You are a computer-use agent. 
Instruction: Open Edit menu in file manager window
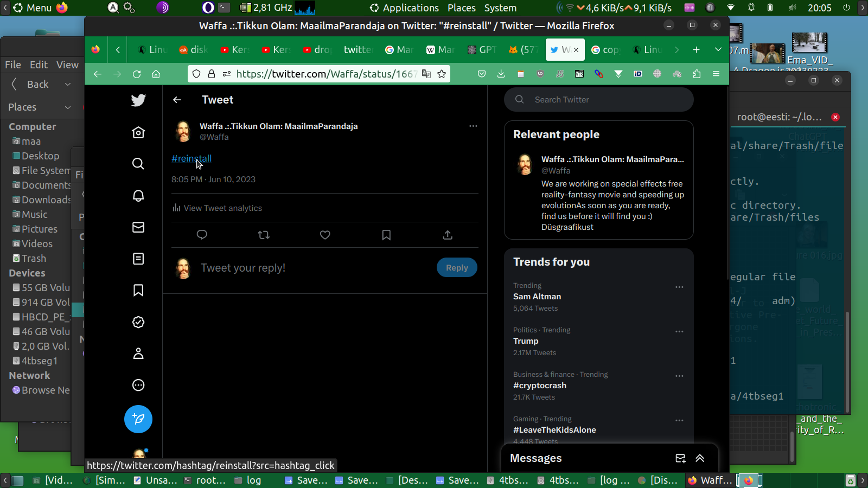pos(39,65)
